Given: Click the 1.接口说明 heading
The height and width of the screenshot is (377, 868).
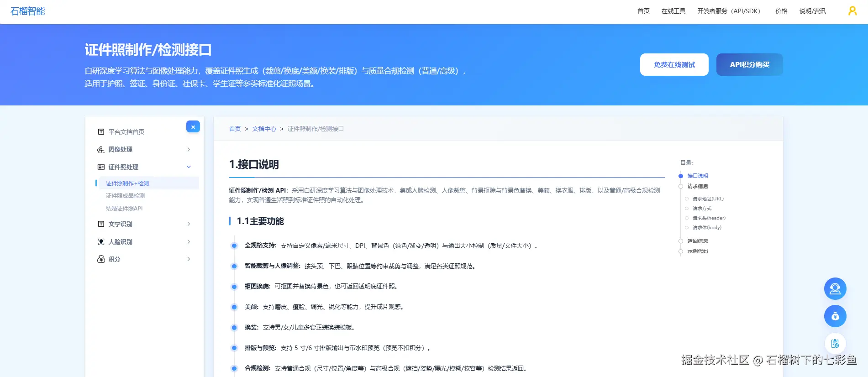Looking at the screenshot, I should pyautogui.click(x=254, y=164).
